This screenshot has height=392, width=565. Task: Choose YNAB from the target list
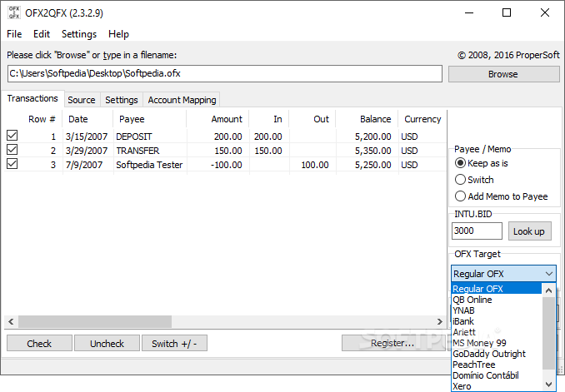tap(497, 310)
